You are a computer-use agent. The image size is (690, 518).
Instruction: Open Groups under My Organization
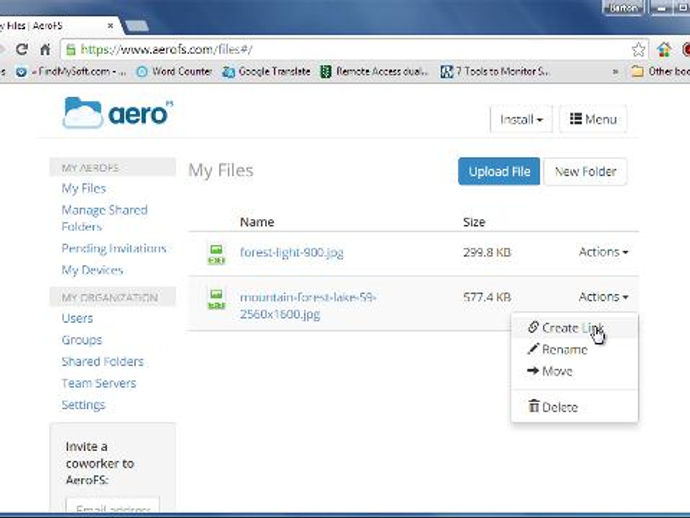coord(82,340)
